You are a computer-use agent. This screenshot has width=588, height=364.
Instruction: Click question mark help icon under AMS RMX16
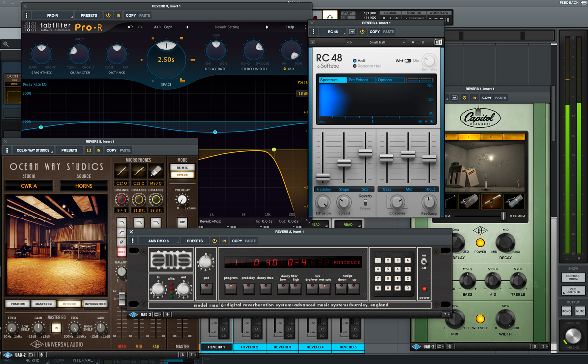445,315
